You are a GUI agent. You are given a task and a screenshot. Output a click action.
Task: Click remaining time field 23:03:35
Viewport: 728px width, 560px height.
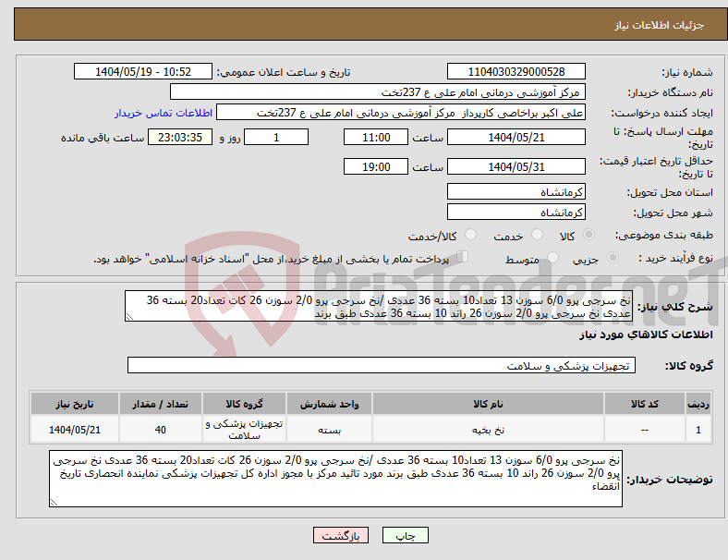(180, 137)
